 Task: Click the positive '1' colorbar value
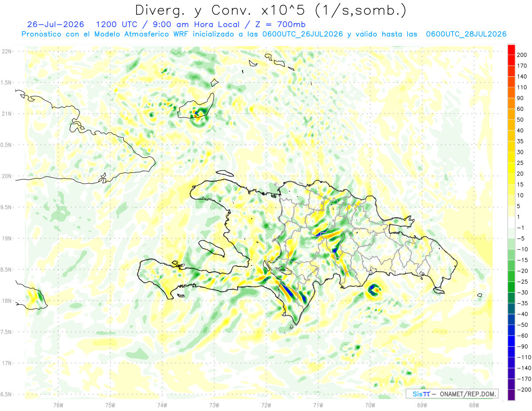coord(519,217)
